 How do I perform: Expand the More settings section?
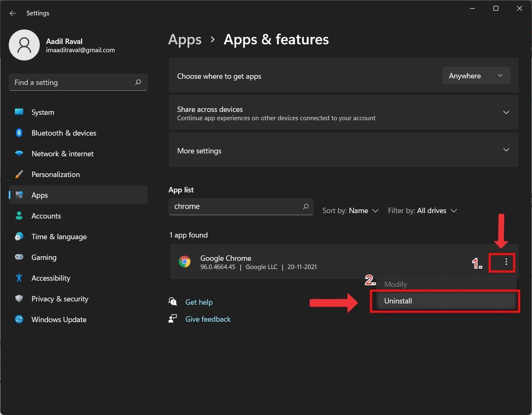click(x=506, y=150)
